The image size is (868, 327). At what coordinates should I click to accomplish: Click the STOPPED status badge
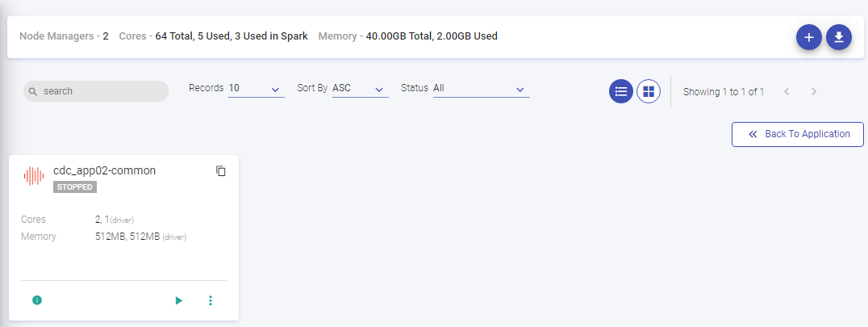(x=75, y=187)
